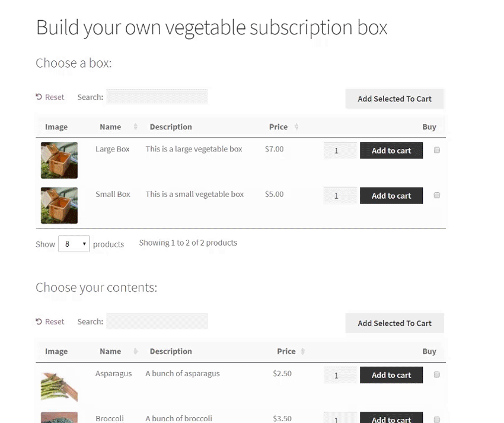Viewport: 504px width, 423px height.
Task: Reset filters on the box table
Action: (50, 97)
